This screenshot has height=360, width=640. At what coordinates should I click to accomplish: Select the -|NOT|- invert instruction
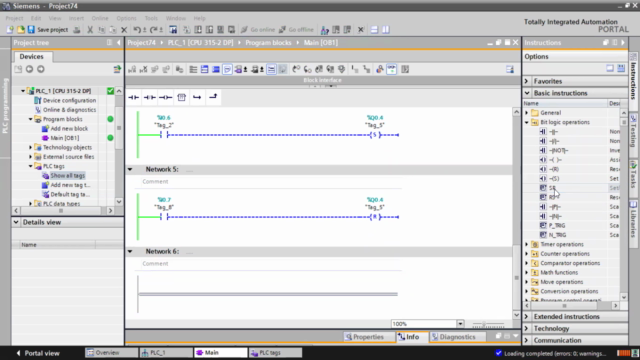point(559,151)
